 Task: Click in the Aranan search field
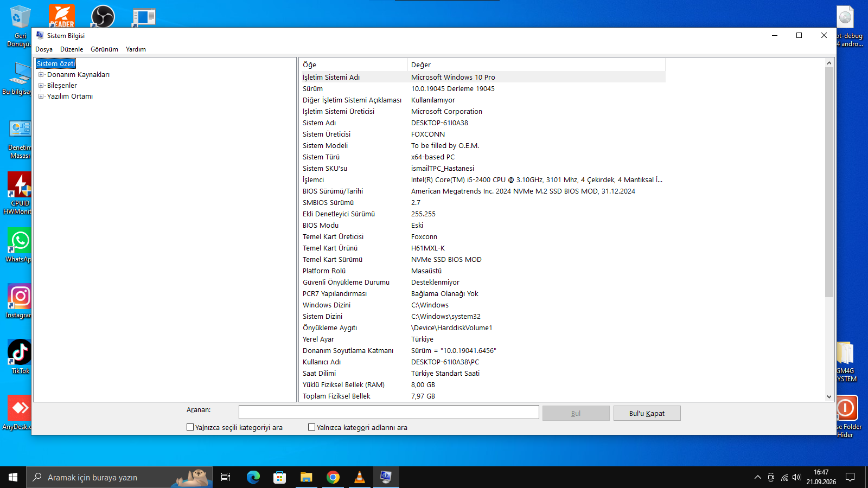click(x=388, y=412)
